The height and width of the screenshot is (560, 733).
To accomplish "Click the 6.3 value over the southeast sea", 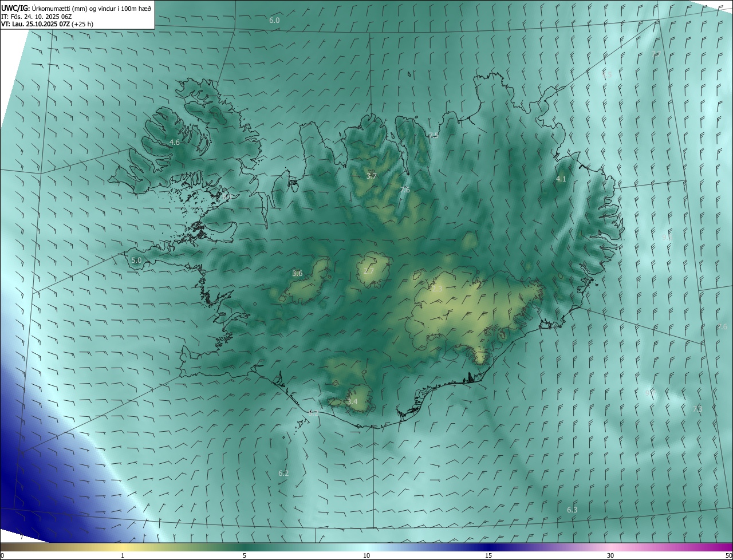I will click(572, 510).
